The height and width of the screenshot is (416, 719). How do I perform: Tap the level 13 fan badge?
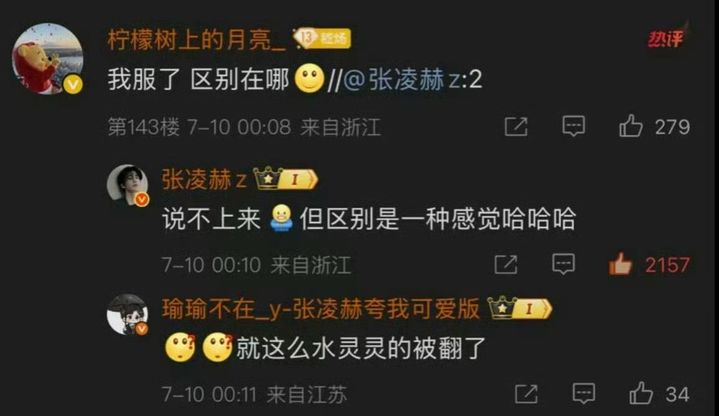click(x=322, y=39)
